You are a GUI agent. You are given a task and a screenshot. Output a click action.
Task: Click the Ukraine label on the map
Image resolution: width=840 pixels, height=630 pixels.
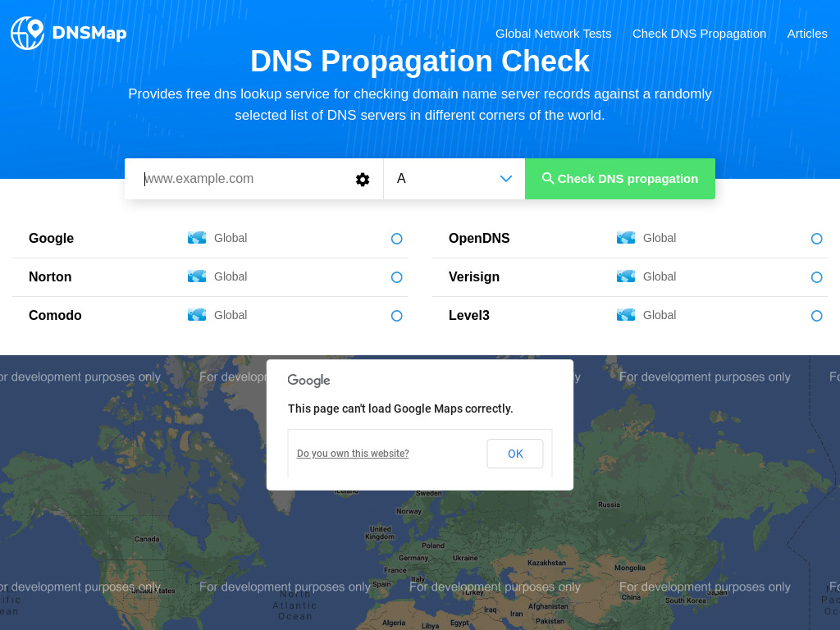click(x=465, y=558)
